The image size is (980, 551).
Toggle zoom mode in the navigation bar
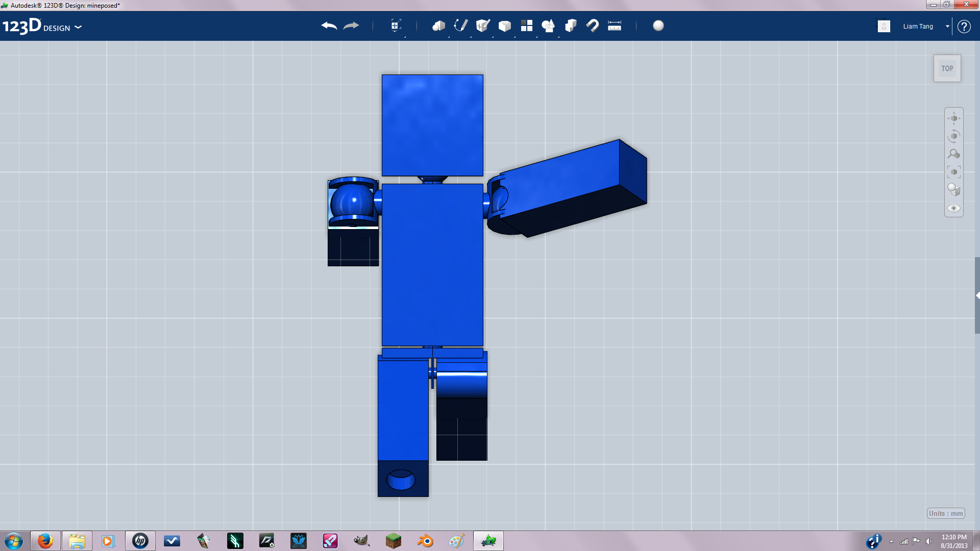click(953, 154)
